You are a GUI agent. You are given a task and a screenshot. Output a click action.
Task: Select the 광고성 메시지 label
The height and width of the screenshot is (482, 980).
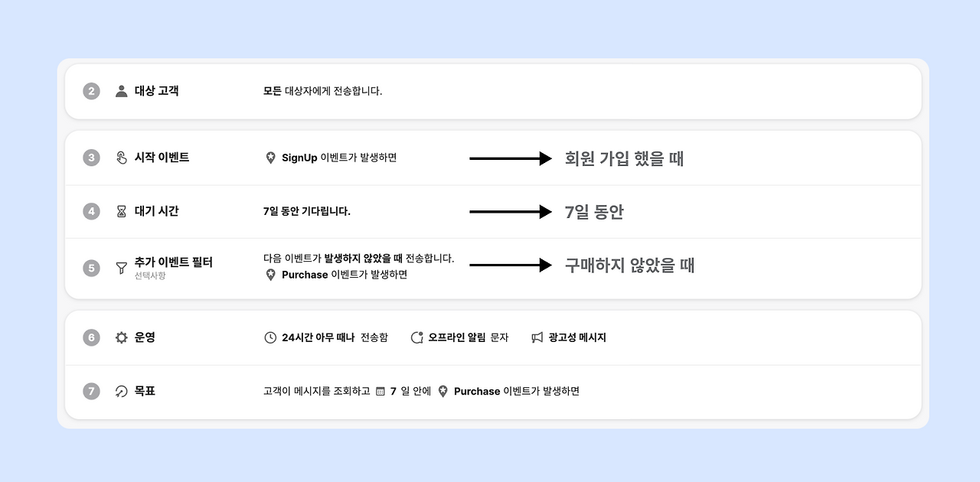click(x=577, y=337)
